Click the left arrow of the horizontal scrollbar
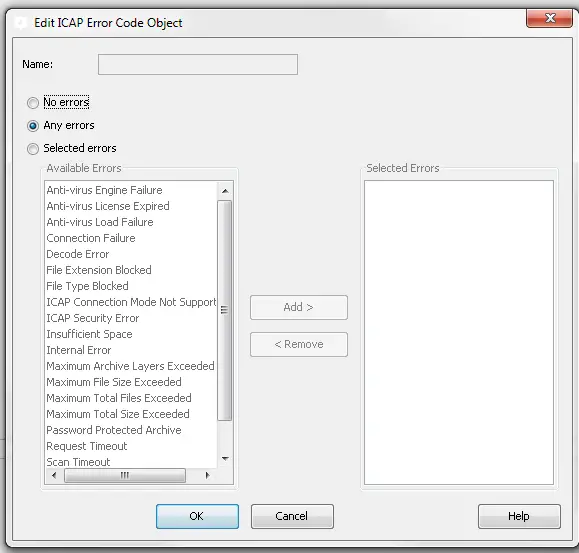Image resolution: width=579 pixels, height=553 pixels. pyautogui.click(x=54, y=475)
